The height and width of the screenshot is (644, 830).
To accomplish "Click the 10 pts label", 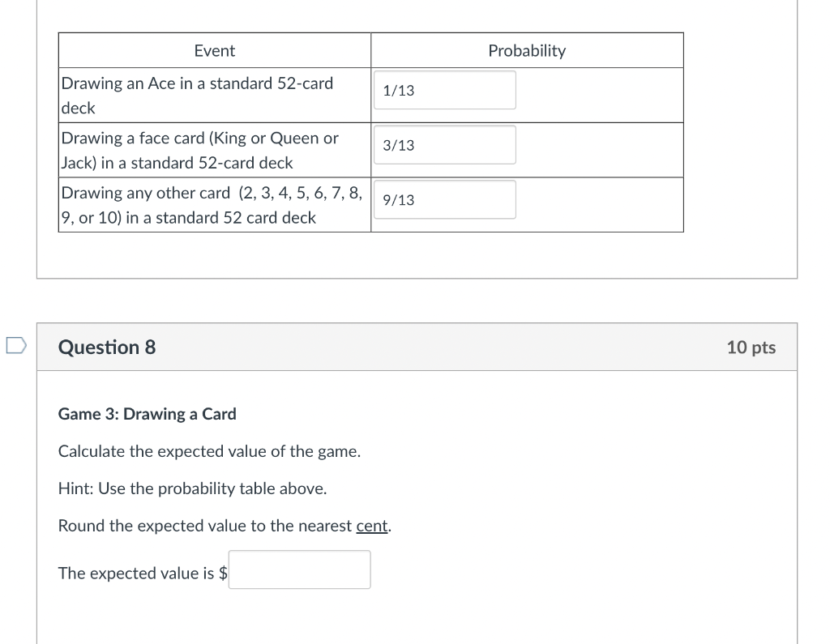I will (751, 347).
